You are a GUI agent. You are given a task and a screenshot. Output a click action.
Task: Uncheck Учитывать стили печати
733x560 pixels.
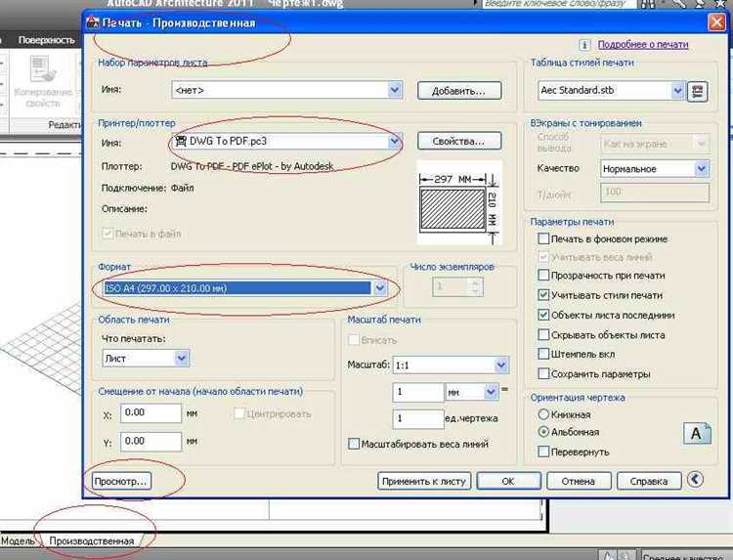pyautogui.click(x=543, y=295)
